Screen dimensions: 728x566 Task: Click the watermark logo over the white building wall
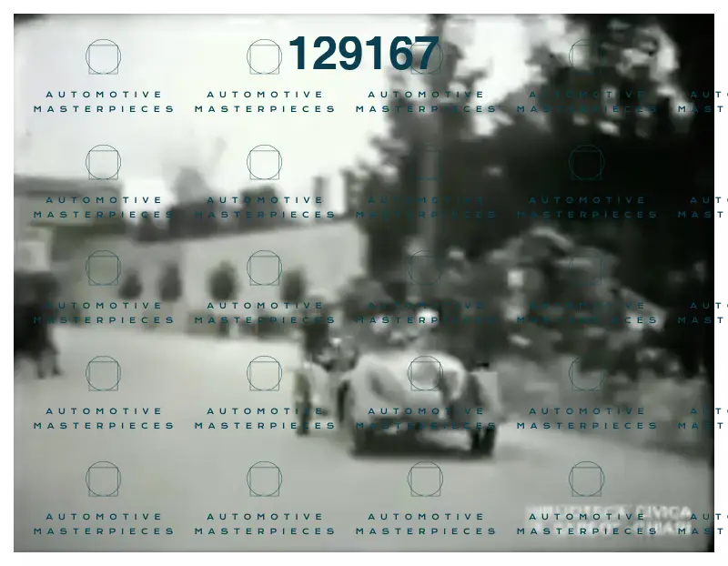pos(264,268)
